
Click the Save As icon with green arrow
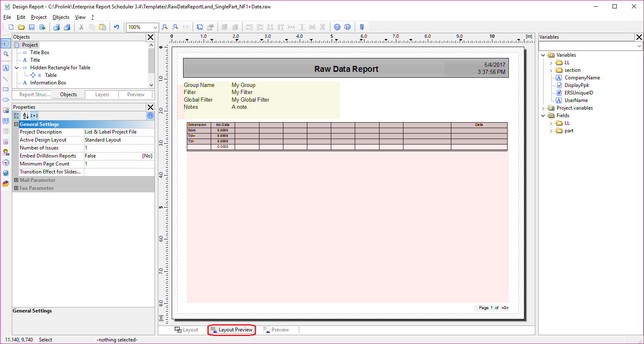pyautogui.click(x=42, y=27)
